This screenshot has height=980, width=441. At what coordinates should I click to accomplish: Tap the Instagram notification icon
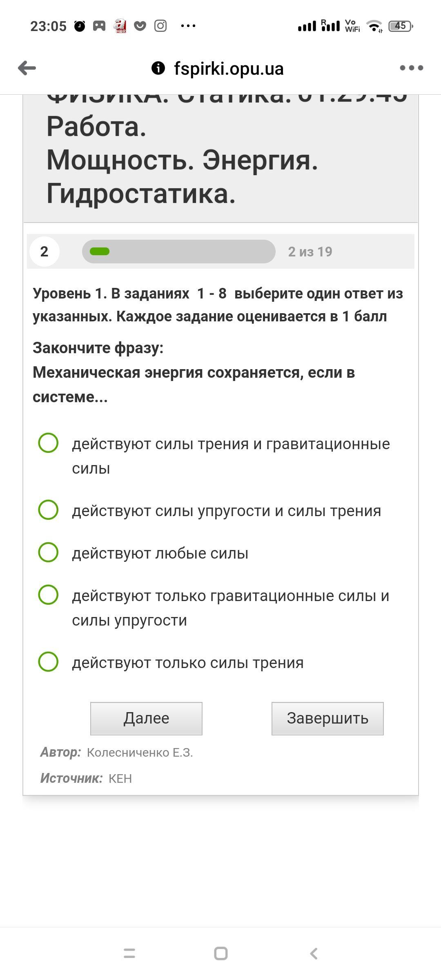(x=160, y=26)
